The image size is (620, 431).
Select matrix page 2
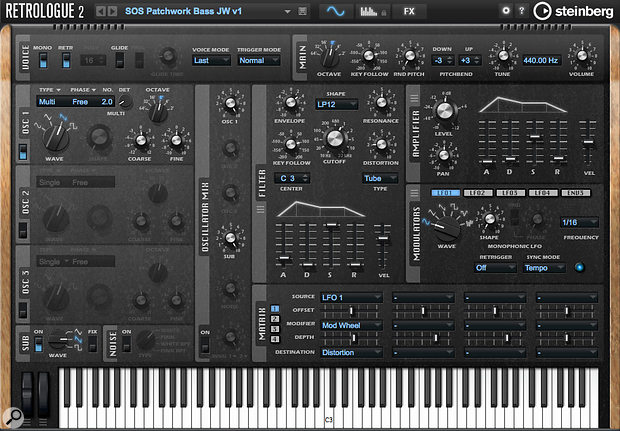point(275,319)
